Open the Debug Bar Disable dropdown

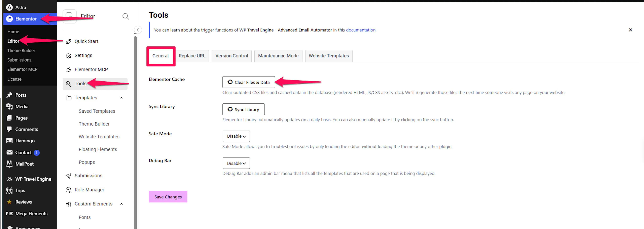(x=236, y=163)
